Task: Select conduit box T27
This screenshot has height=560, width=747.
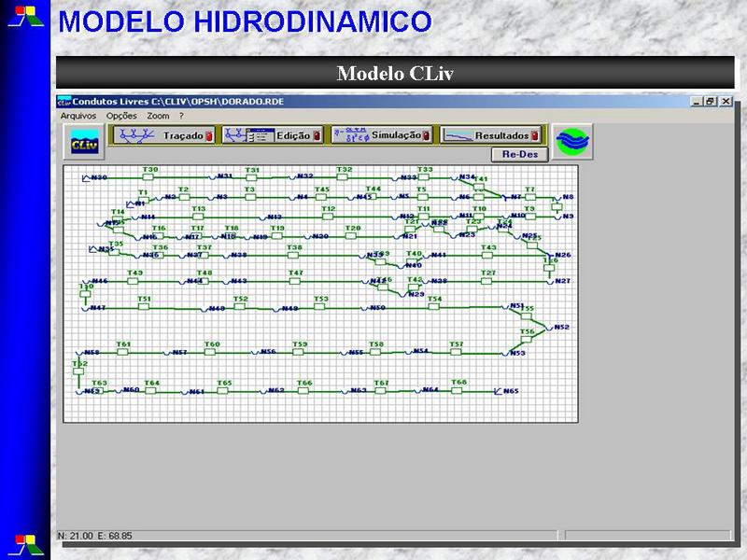Action: tap(486, 281)
